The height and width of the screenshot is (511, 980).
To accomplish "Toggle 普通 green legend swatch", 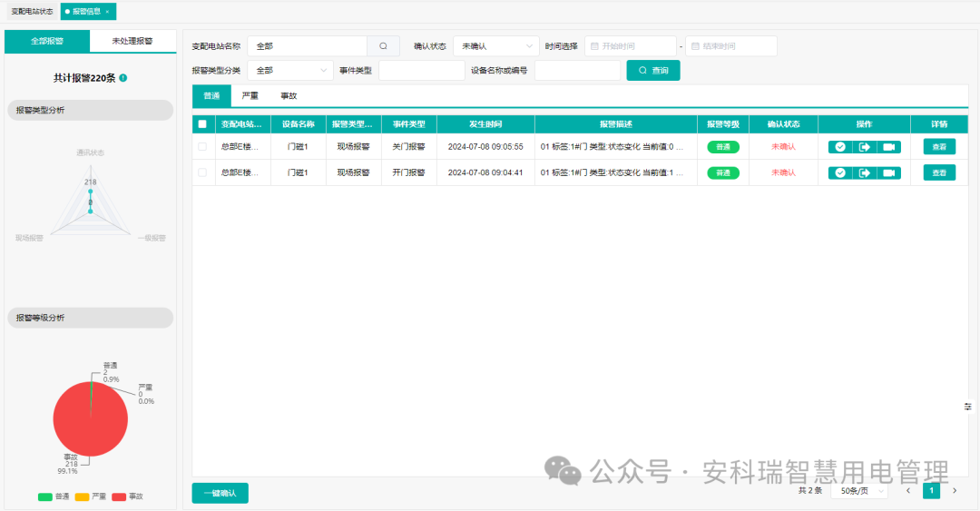I will (x=45, y=497).
